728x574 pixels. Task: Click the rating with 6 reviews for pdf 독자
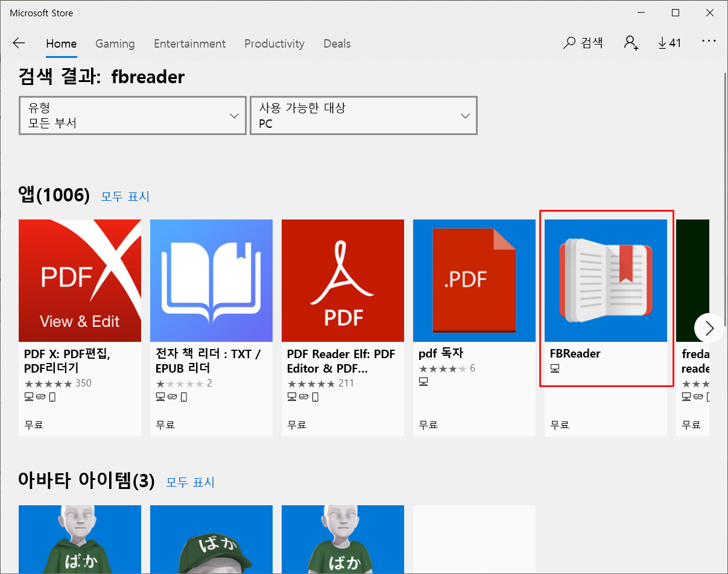tap(447, 368)
